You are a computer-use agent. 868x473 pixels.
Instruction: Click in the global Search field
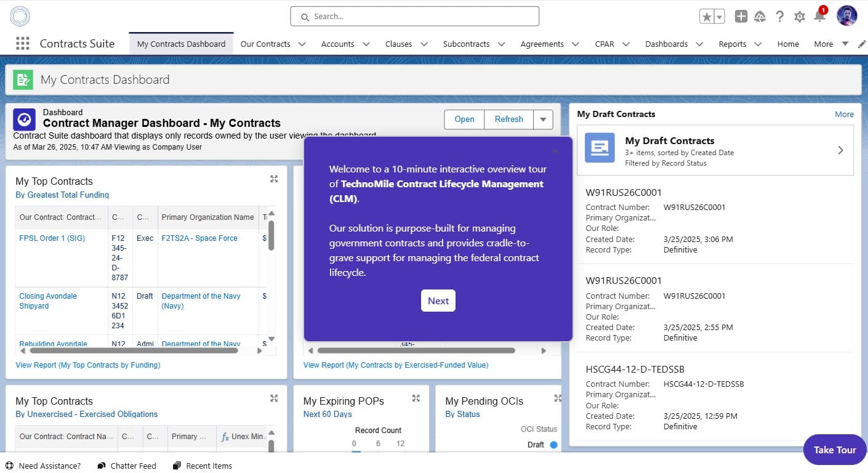click(414, 17)
